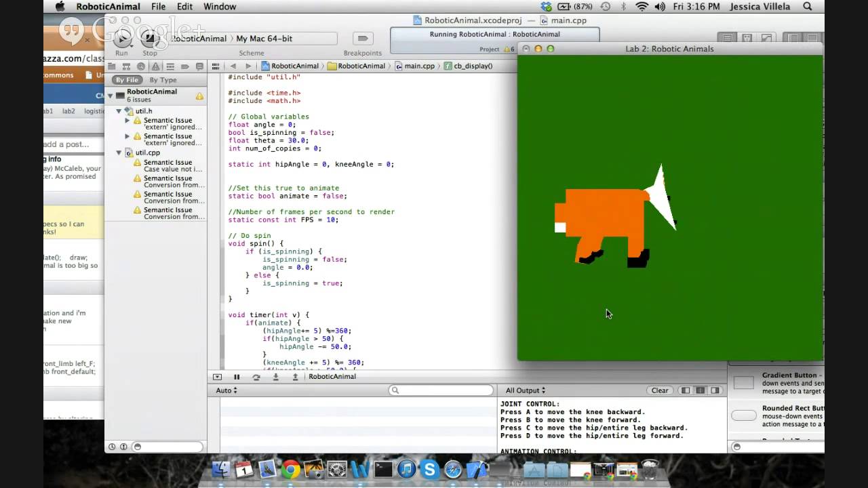The width and height of the screenshot is (868, 488).
Task: Open Xcode from the Dock
Action: tap(477, 469)
